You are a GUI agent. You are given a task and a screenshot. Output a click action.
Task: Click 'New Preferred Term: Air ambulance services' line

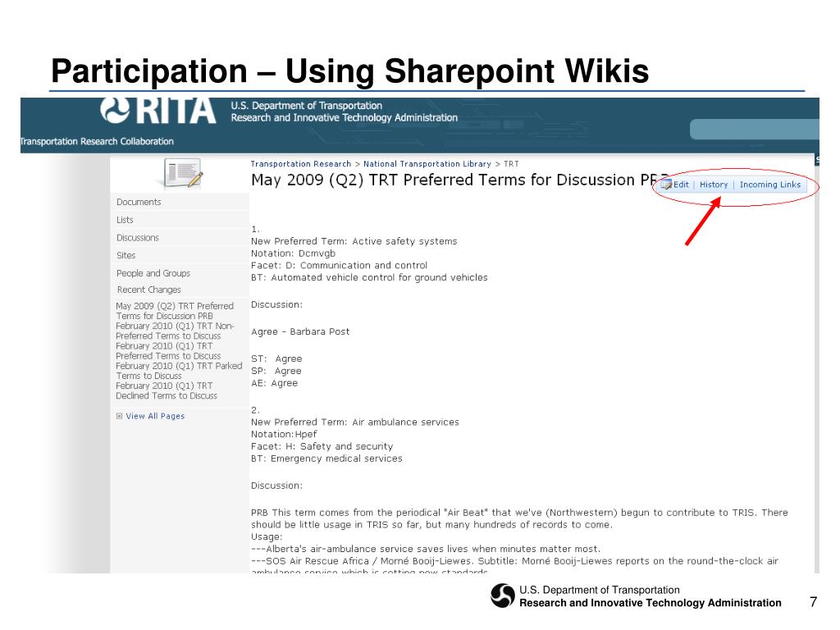coord(354,422)
